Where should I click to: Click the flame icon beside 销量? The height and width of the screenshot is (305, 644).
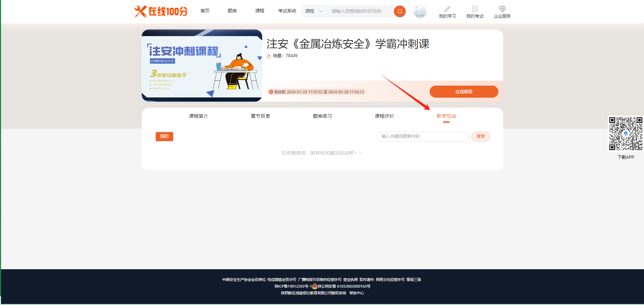[269, 56]
